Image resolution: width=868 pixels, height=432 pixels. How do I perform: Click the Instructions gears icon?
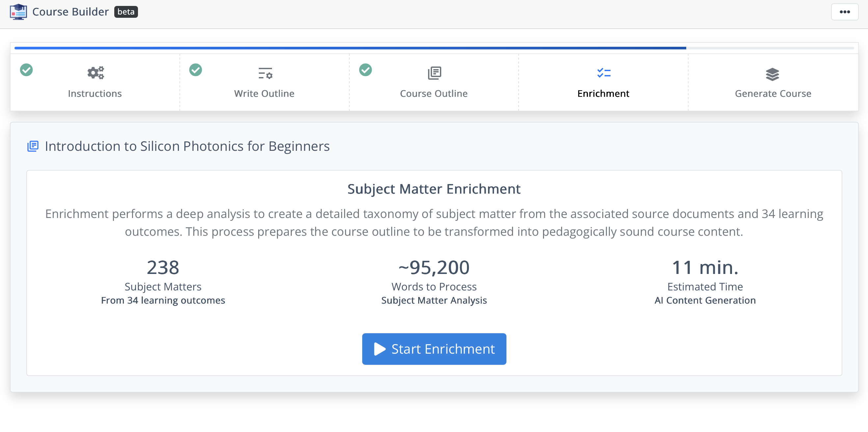coord(95,73)
